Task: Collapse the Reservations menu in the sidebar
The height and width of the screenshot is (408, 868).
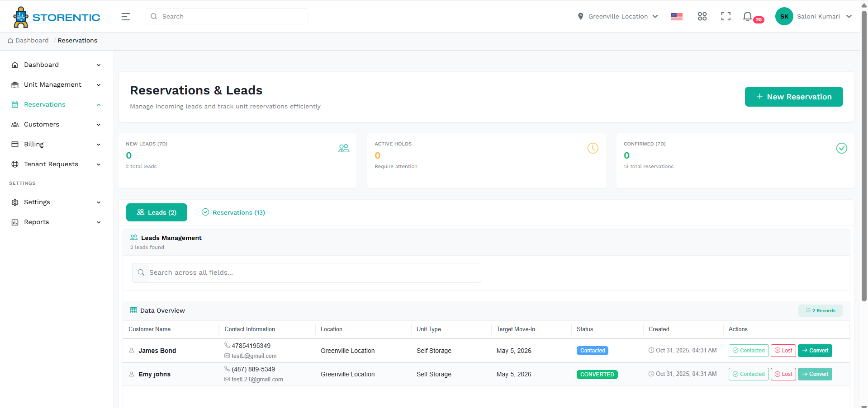Action: (x=99, y=104)
